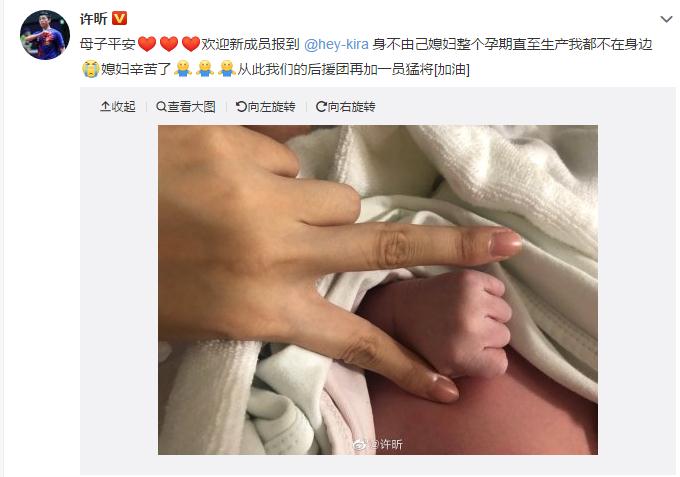Select 查看大图 to view large image
Image resolution: width=680 pixels, height=477 pixels.
[x=192, y=106]
